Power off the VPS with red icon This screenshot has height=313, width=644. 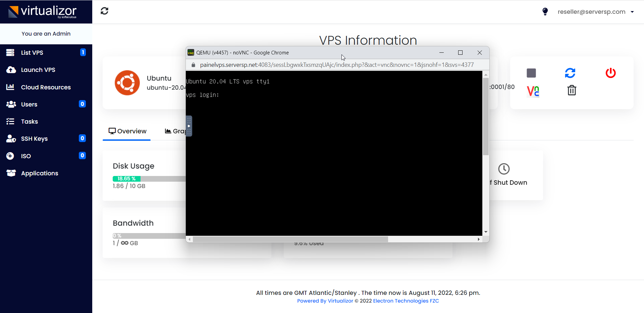point(610,73)
